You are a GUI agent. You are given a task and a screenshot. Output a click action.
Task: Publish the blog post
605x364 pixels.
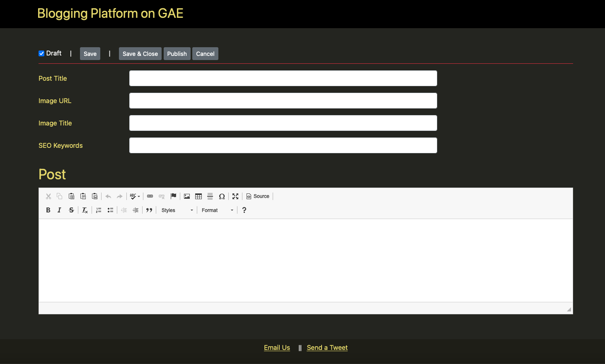tap(177, 53)
